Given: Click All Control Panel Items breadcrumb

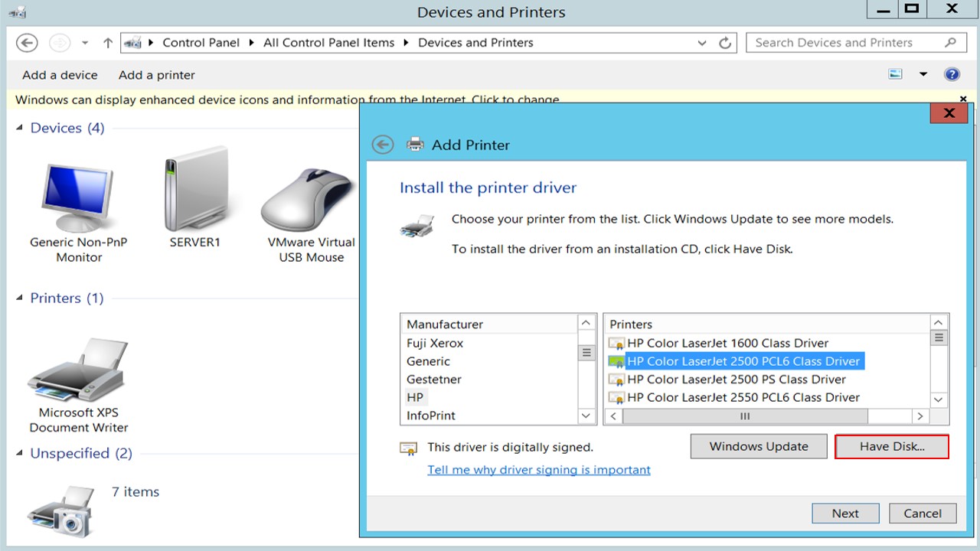Looking at the screenshot, I should point(329,43).
